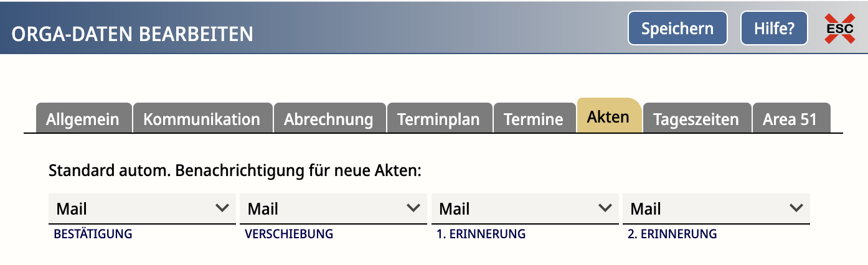Open the Kommunikation tab
The image size is (868, 265).
202,118
